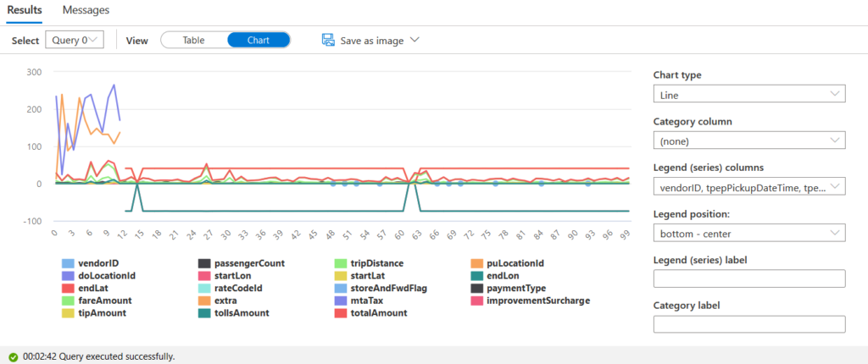Click the fareAmount legend swatch

tap(68, 301)
